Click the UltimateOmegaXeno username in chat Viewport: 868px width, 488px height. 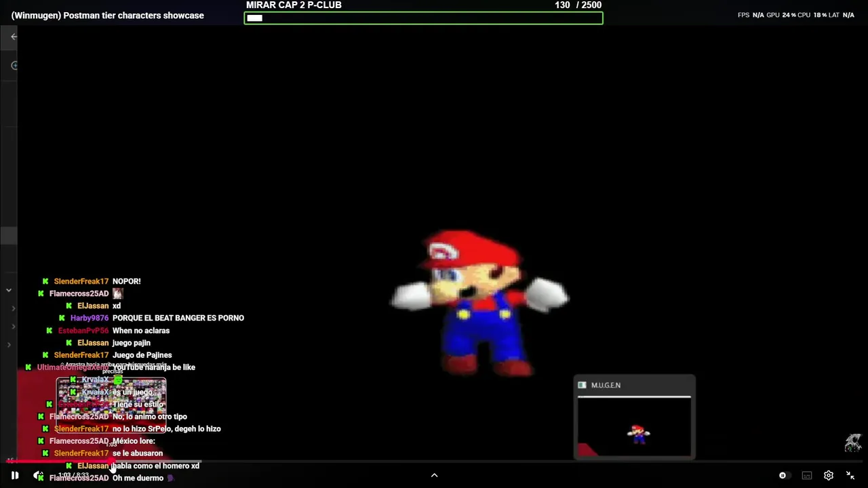point(73,367)
